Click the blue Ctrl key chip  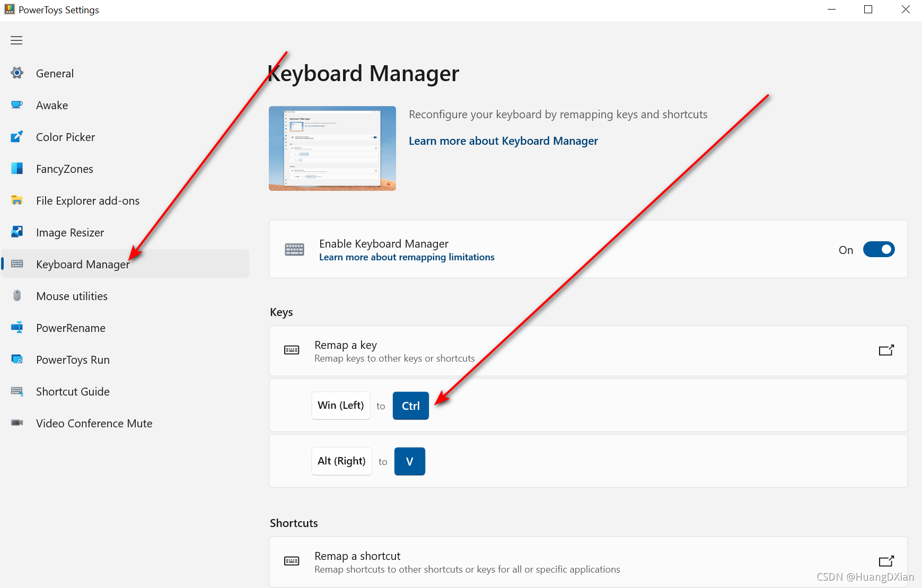coord(411,406)
